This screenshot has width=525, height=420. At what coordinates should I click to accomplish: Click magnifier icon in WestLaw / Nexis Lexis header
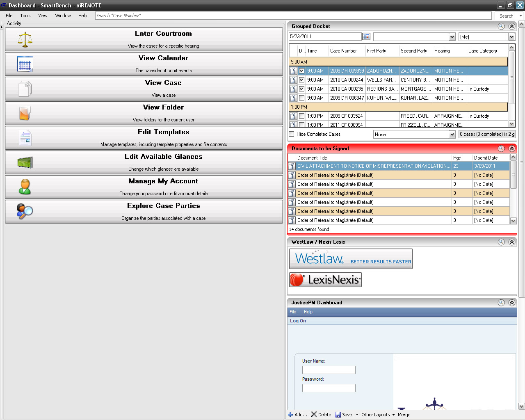tap(501, 242)
